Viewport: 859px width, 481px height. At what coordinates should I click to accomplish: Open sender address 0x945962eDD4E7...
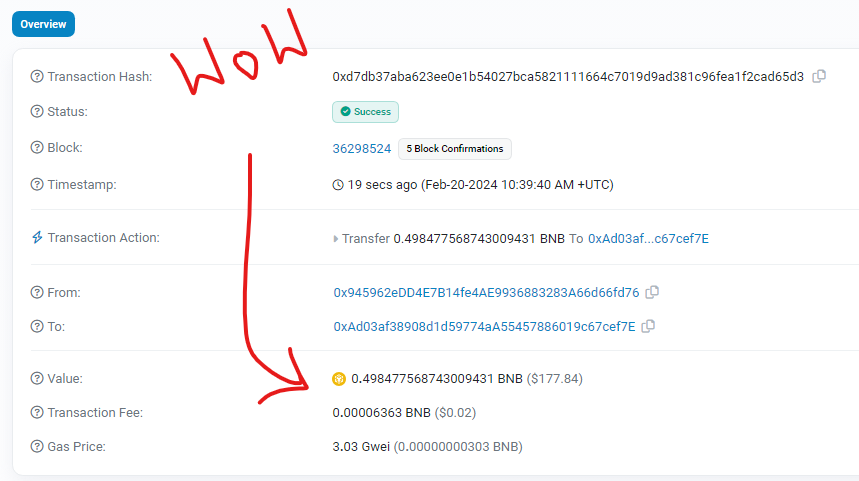[x=486, y=293]
